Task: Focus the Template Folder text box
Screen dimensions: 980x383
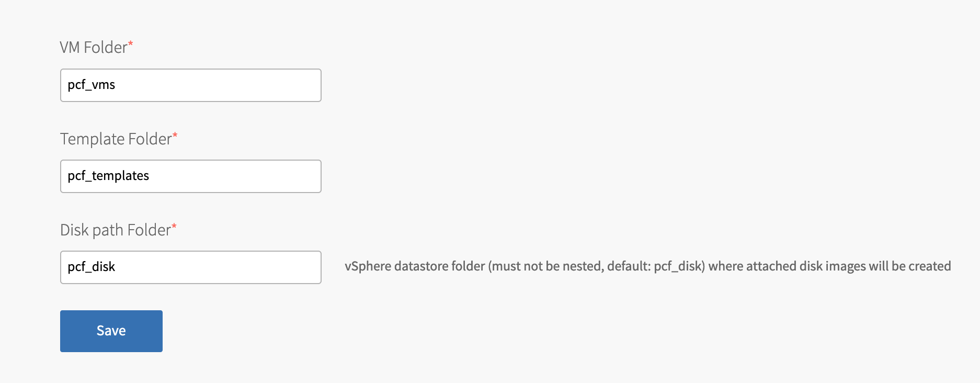Action: (190, 176)
